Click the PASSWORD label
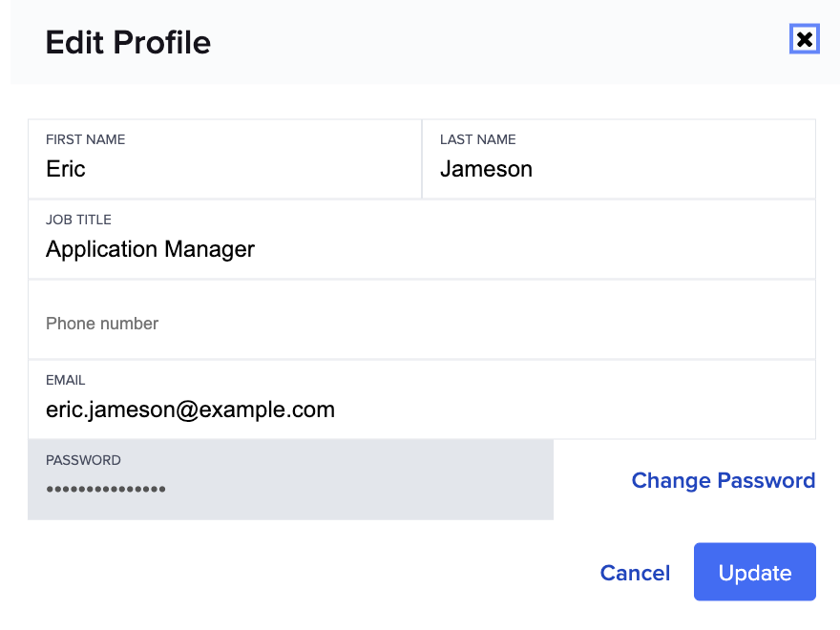 click(83, 460)
